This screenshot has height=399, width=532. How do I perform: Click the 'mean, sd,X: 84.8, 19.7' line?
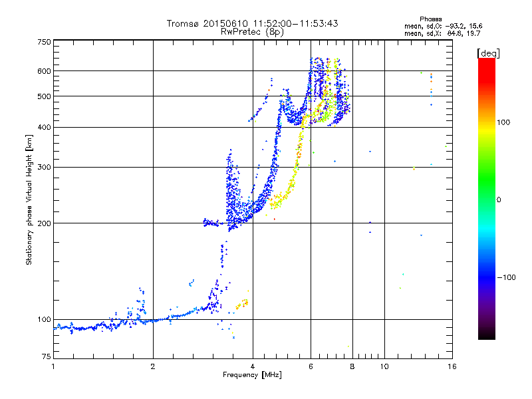point(442,33)
